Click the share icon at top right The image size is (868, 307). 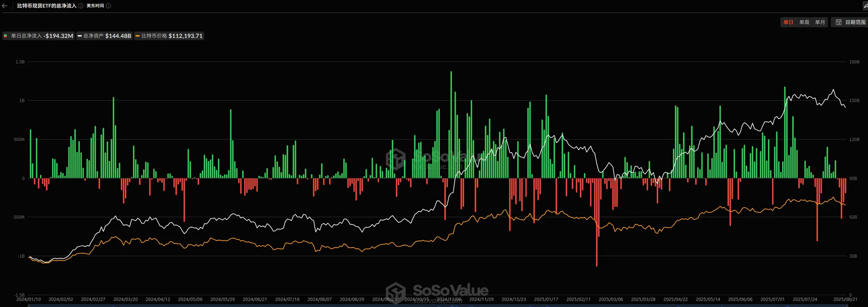point(865,6)
